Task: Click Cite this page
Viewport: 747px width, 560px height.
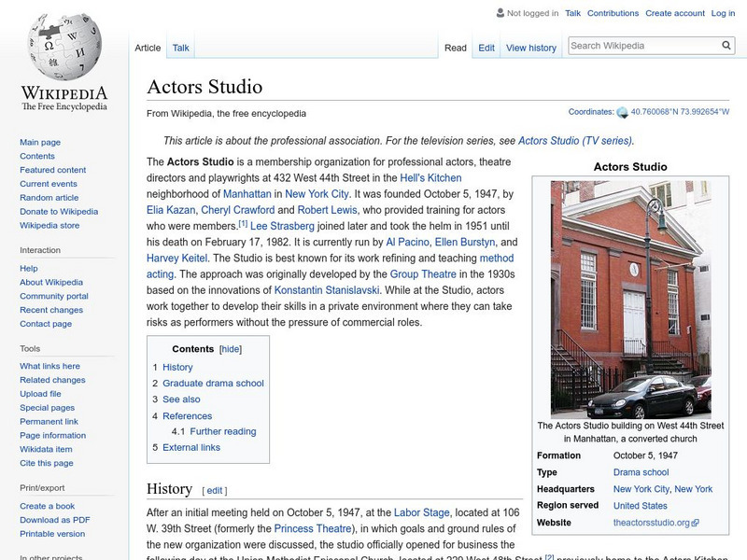Action: [x=46, y=463]
